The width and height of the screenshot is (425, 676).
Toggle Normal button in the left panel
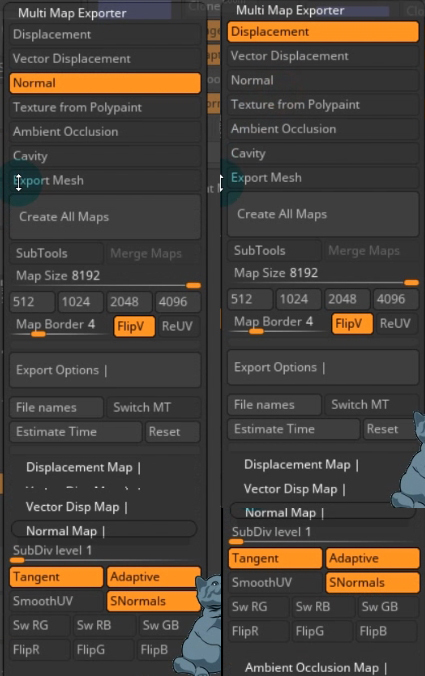[x=105, y=83]
